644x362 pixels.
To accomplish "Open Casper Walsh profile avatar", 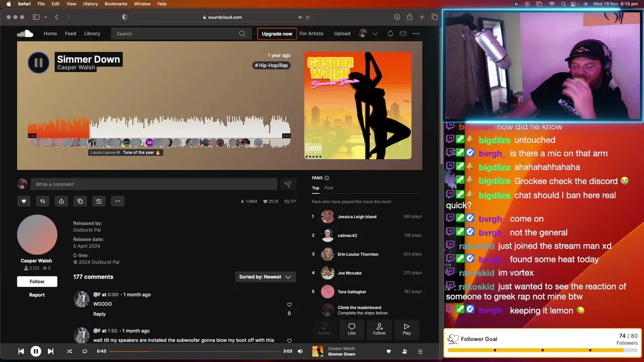I will tap(37, 235).
